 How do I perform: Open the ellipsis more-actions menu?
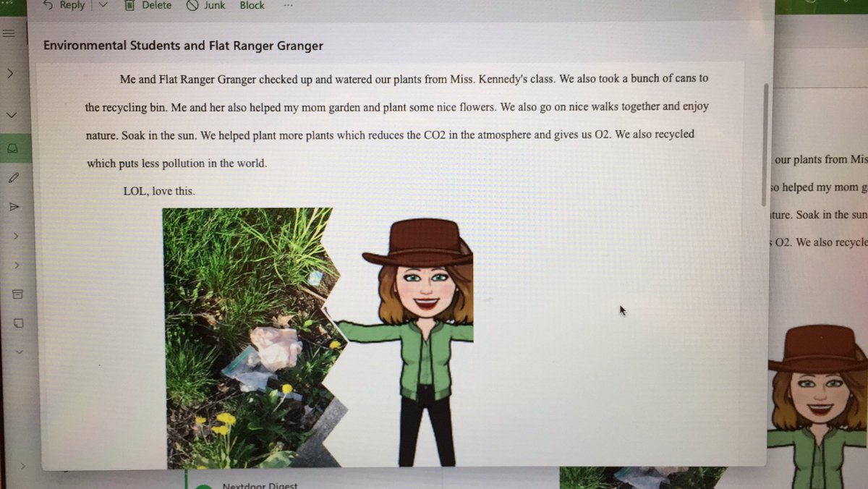tap(288, 7)
